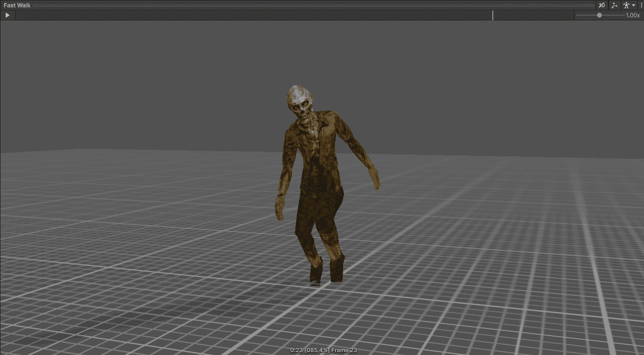Screen dimensions: 644x355
Task: Click the Fast Walk preview title
Action: tap(17, 5)
